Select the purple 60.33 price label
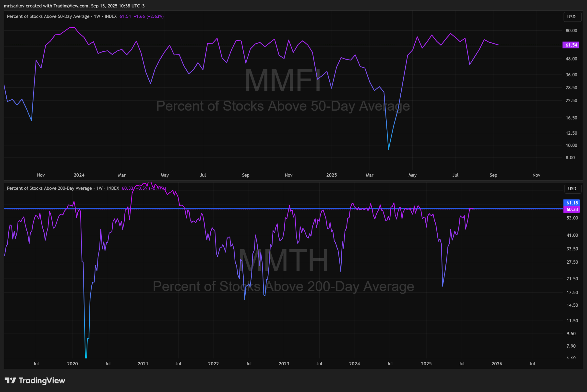This screenshot has height=392, width=587. [x=572, y=209]
